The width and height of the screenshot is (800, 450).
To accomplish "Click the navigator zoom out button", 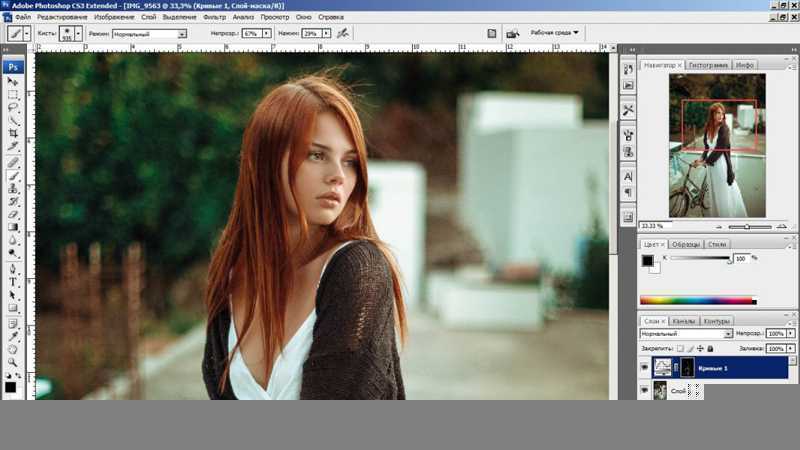I will (x=719, y=227).
